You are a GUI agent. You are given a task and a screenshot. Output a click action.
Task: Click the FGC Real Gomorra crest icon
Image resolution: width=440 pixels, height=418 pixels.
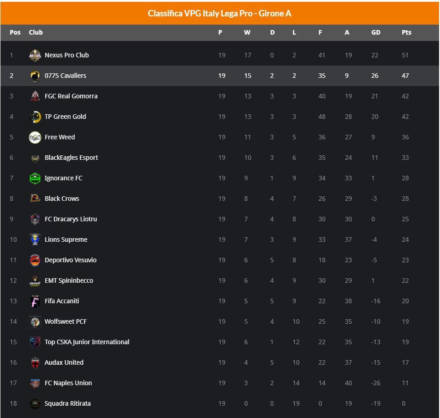pos(35,96)
